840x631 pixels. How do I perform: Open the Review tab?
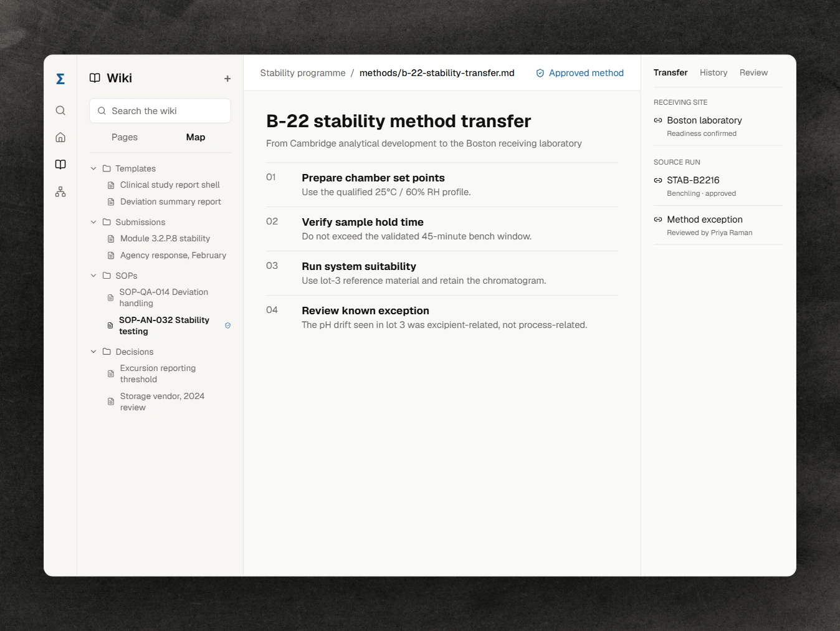point(753,73)
